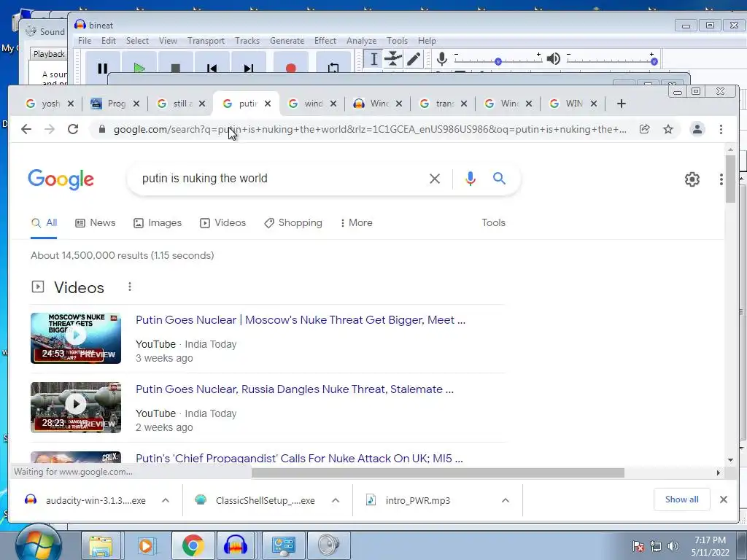Screen dimensions: 747x560
Task: Filter results by Shopping
Action: 293,223
